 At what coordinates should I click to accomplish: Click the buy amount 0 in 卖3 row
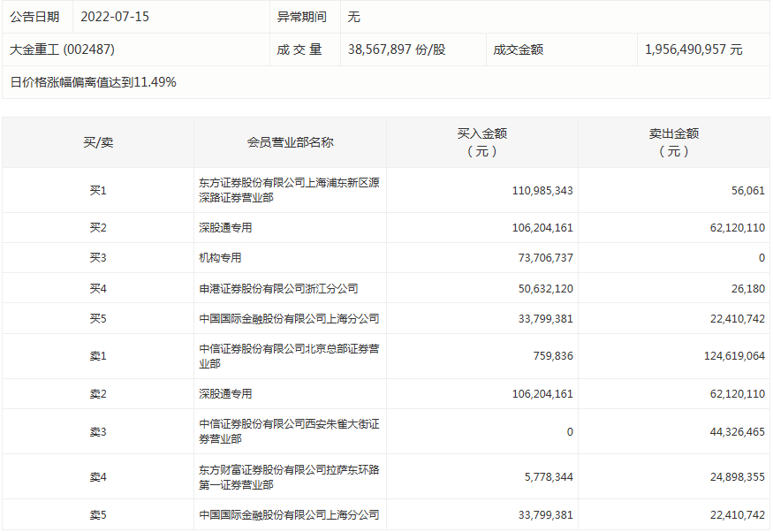click(x=570, y=432)
